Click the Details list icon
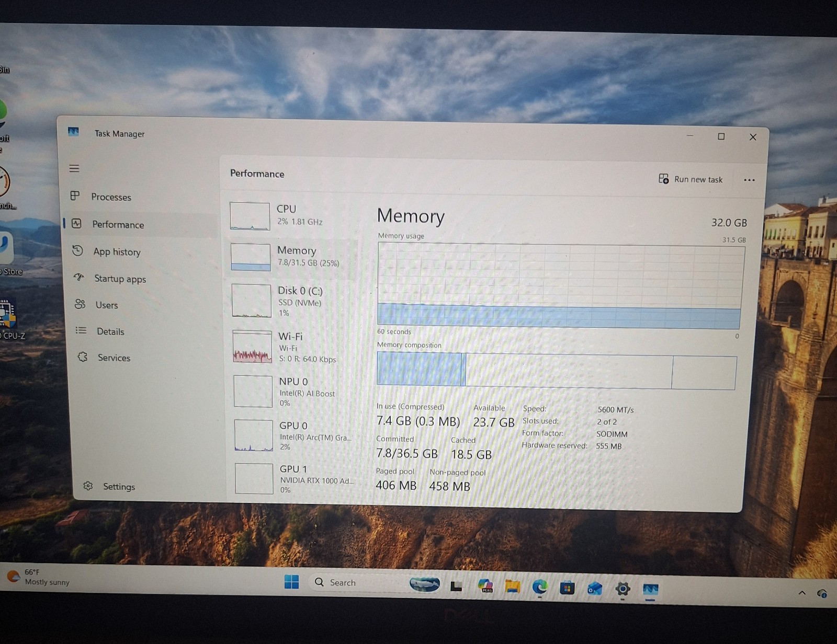The height and width of the screenshot is (644, 837). (x=81, y=330)
